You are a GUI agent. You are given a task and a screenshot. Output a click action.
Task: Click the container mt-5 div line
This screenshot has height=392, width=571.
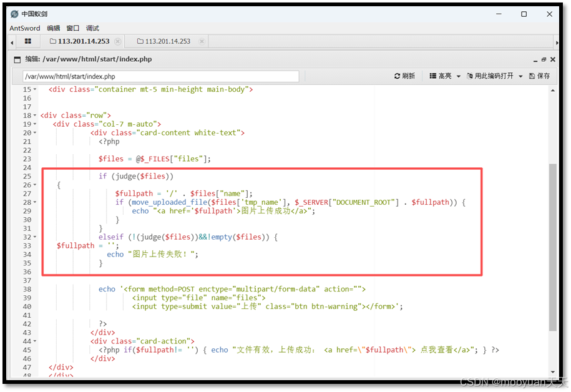click(151, 90)
